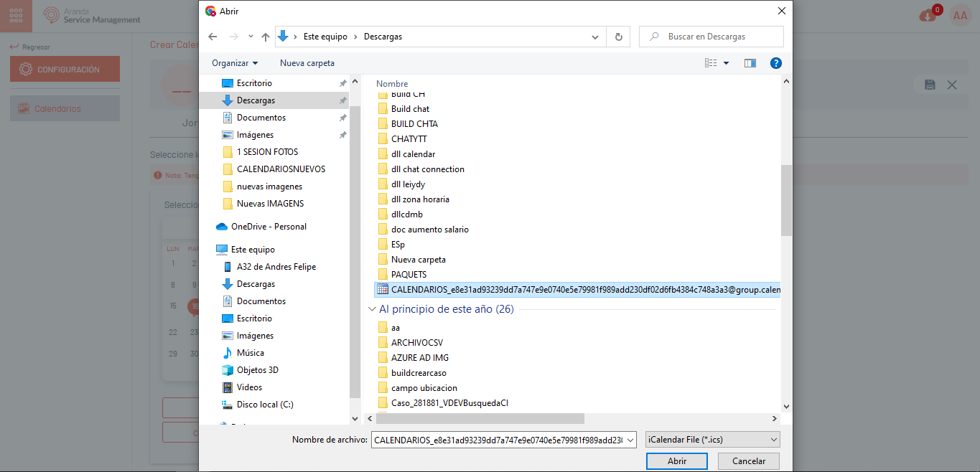980x472 pixels.
Task: Sort by the Nombre column header
Action: pyautogui.click(x=392, y=84)
